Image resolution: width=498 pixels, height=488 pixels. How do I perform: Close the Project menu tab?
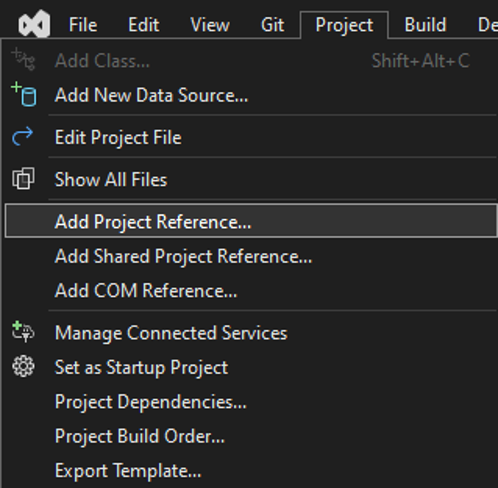(x=344, y=25)
